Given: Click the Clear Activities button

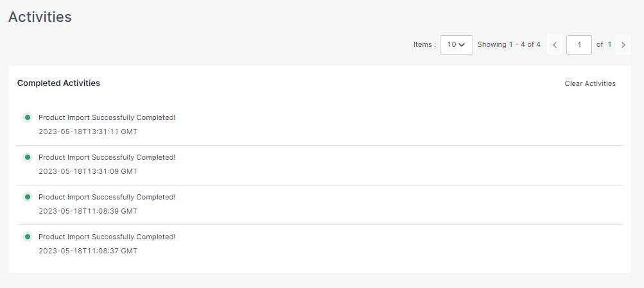Looking at the screenshot, I should pyautogui.click(x=589, y=83).
